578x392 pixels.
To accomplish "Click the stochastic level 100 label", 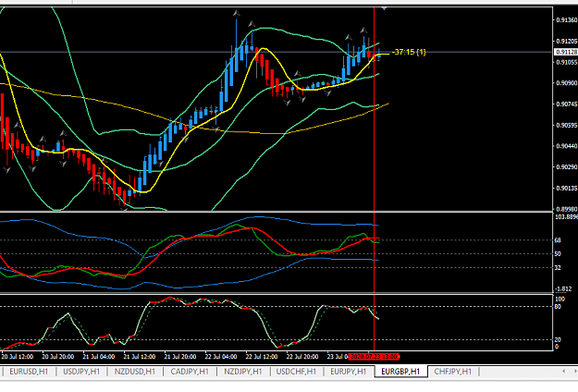I will pyautogui.click(x=560, y=300).
